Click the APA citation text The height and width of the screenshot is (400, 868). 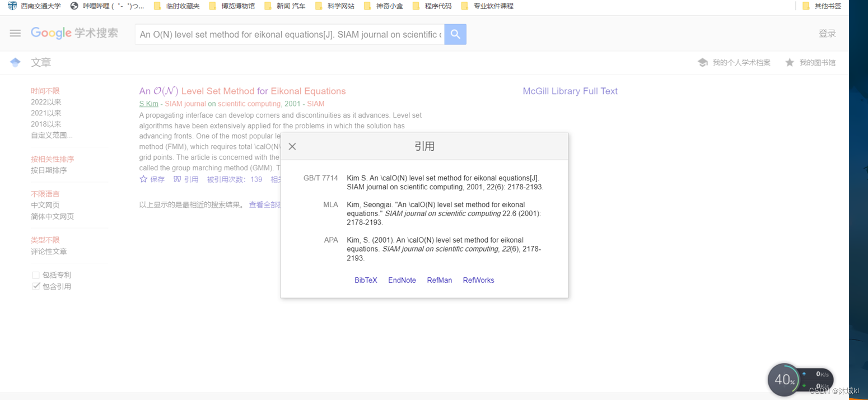(445, 249)
